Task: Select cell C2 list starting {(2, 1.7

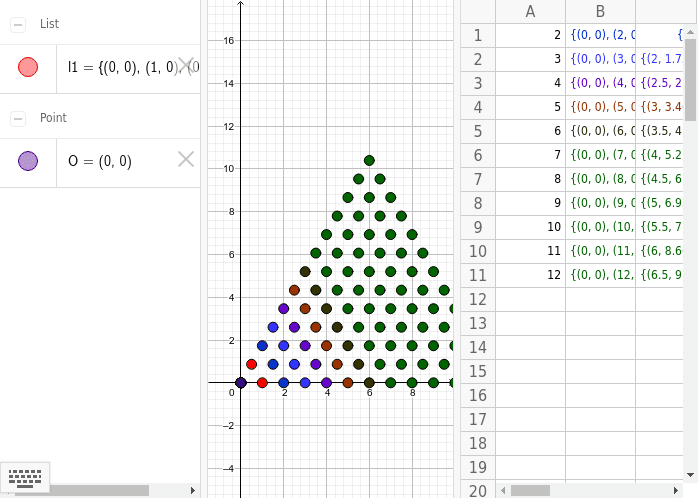Action: 659,59
